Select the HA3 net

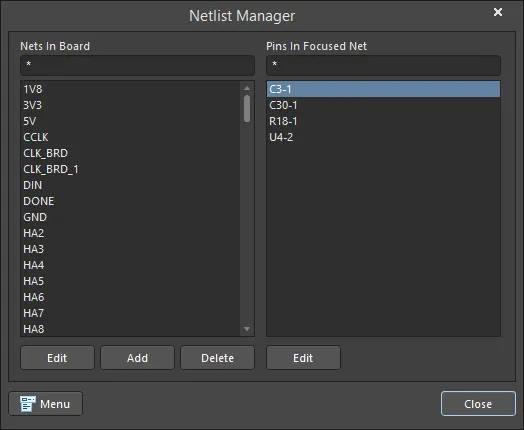[x=130, y=249]
